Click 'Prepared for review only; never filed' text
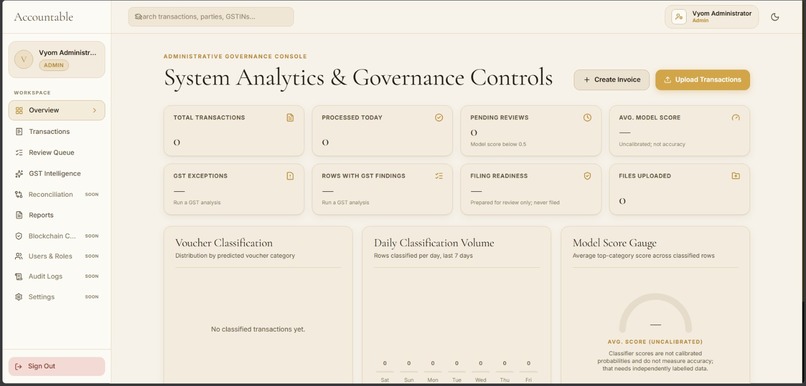The height and width of the screenshot is (386, 806). coord(515,203)
